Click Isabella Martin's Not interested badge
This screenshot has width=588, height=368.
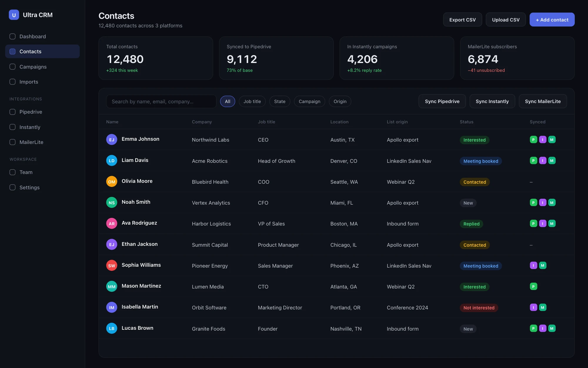point(479,308)
